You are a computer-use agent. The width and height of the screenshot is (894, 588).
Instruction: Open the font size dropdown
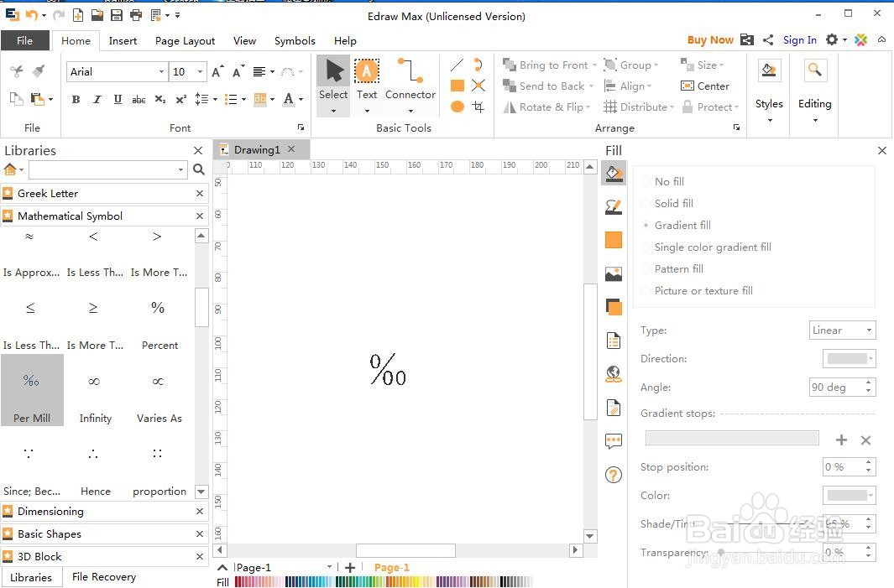click(200, 72)
